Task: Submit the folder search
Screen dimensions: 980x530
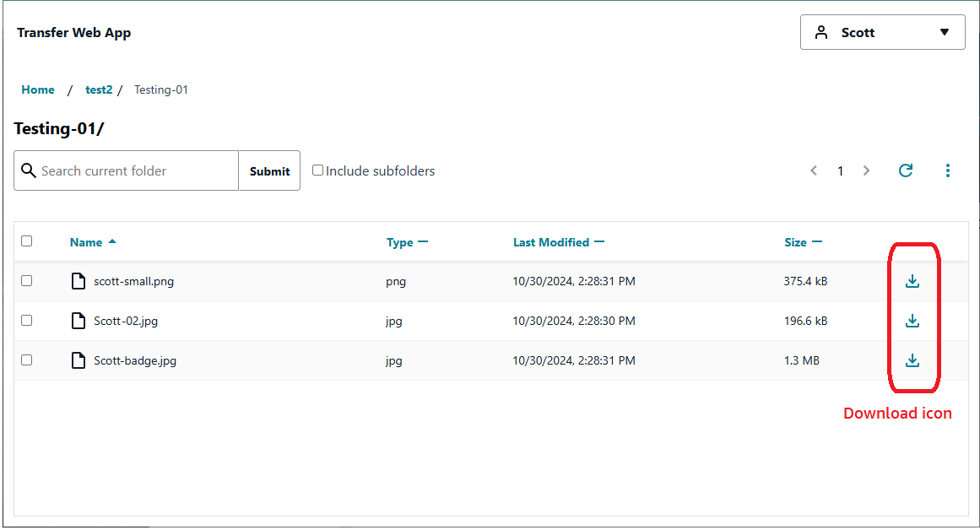Action: (269, 170)
